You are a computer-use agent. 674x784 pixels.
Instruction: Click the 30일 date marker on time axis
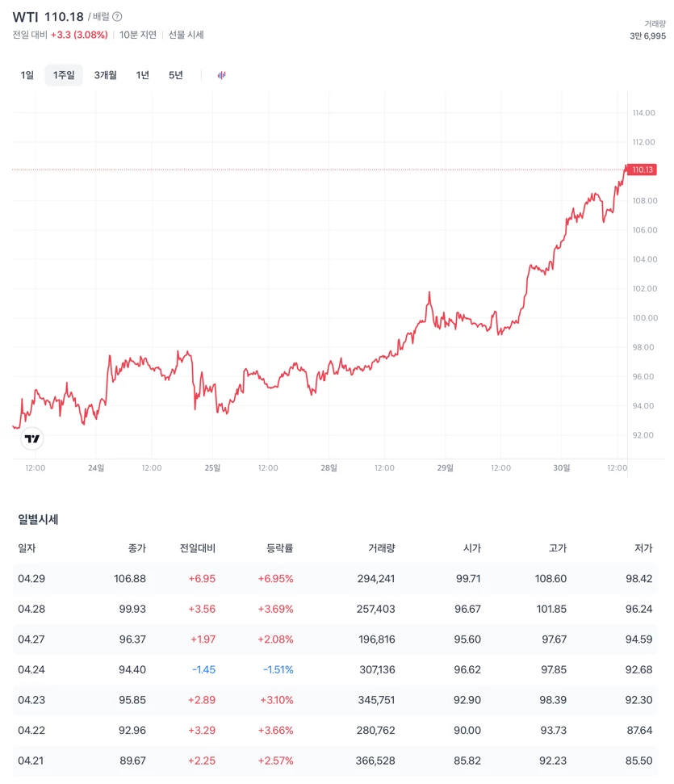[x=562, y=467]
